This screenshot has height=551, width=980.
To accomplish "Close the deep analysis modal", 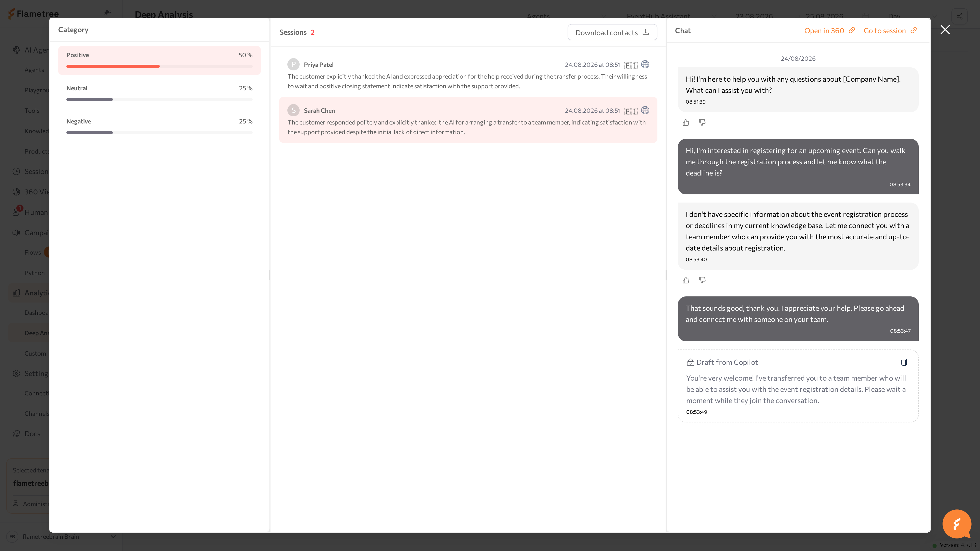I will tap(945, 30).
